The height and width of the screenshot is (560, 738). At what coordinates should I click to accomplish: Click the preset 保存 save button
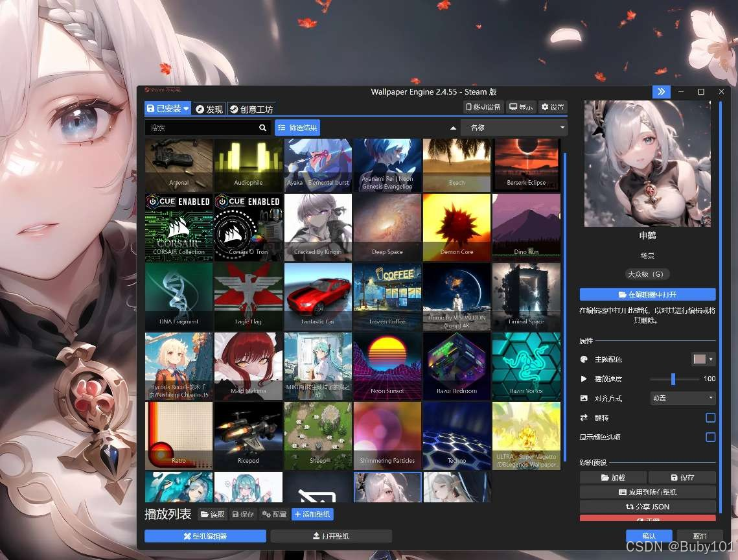(682, 478)
